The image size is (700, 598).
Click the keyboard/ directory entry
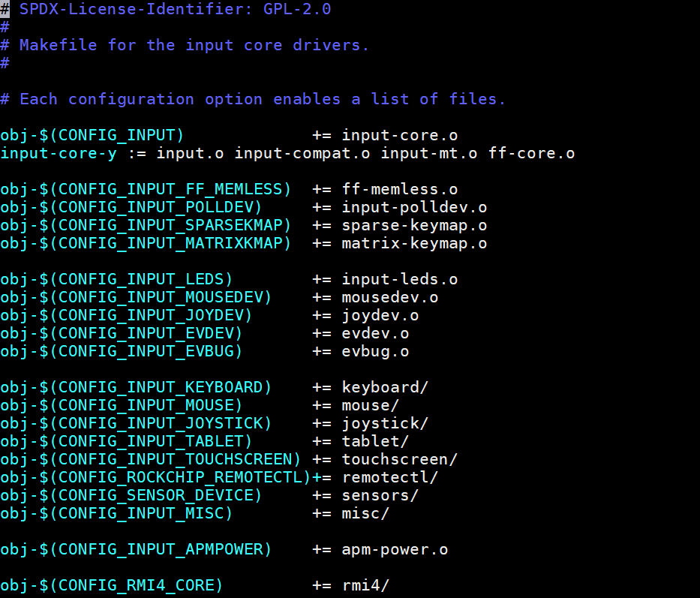(x=385, y=388)
